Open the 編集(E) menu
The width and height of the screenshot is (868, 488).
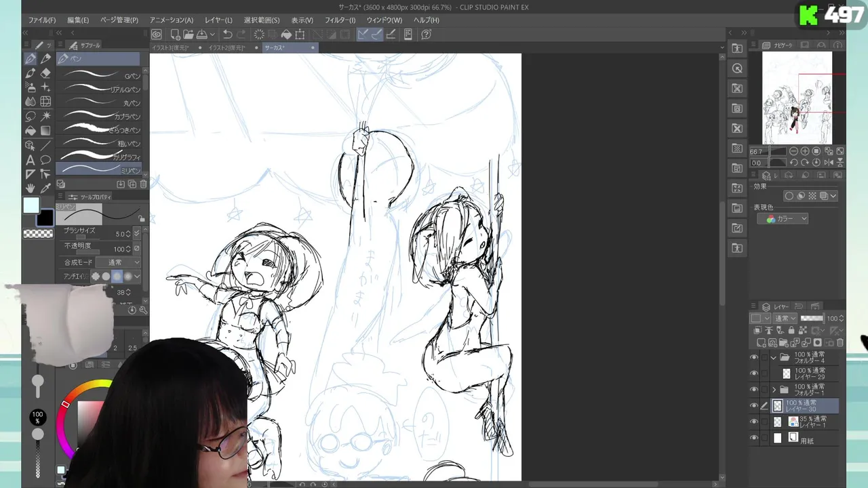click(x=78, y=20)
